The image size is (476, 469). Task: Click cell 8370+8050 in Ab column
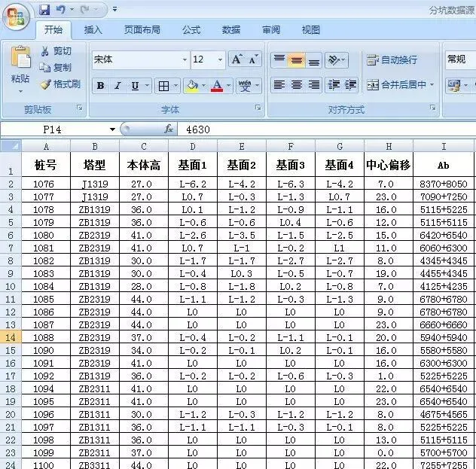tap(443, 184)
